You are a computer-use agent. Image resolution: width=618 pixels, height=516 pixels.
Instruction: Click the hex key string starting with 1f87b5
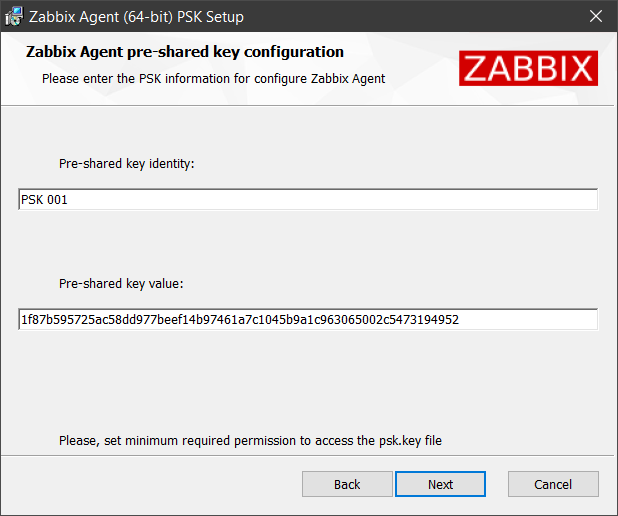coord(240,320)
